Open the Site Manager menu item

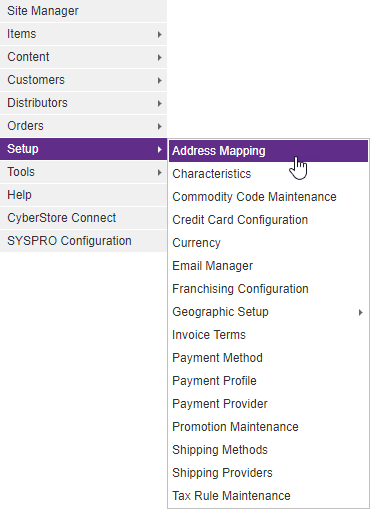[83, 11]
